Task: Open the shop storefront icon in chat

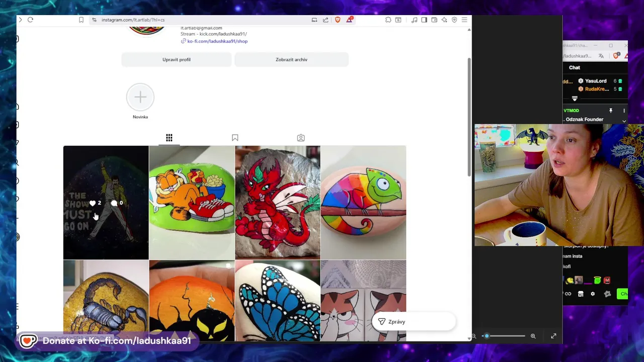Action: point(581,294)
